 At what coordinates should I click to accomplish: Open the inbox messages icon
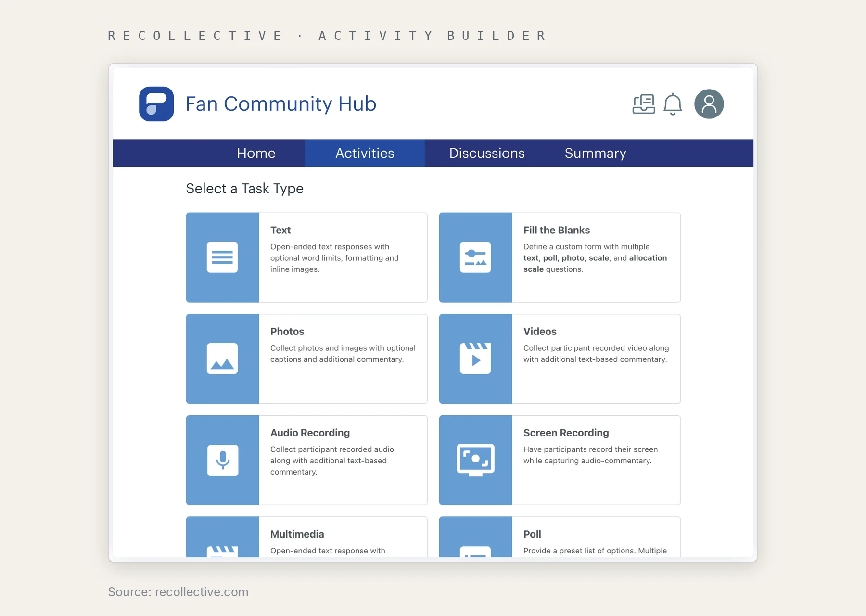[644, 104]
